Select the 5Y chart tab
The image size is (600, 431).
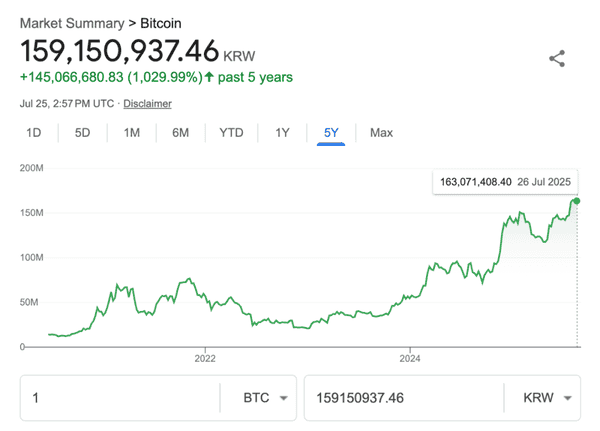(x=331, y=133)
